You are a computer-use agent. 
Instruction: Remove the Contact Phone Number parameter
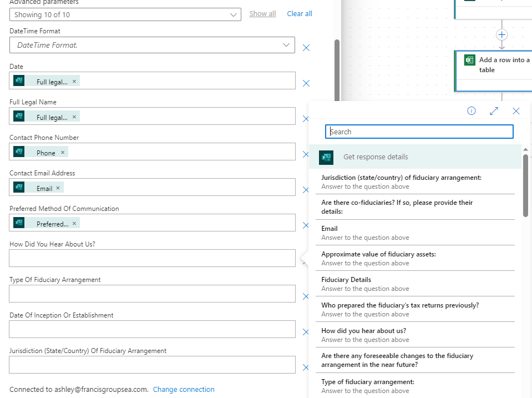click(306, 154)
